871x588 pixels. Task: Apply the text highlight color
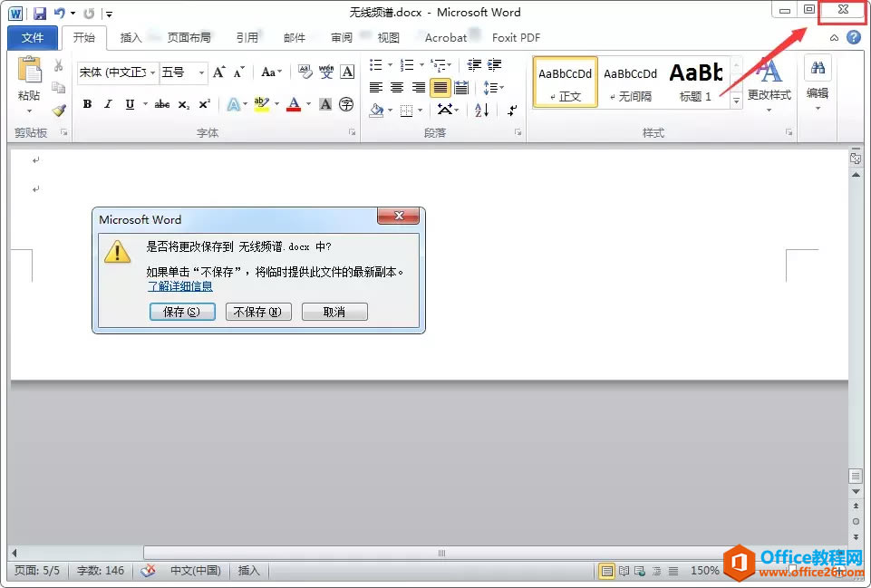coord(262,104)
